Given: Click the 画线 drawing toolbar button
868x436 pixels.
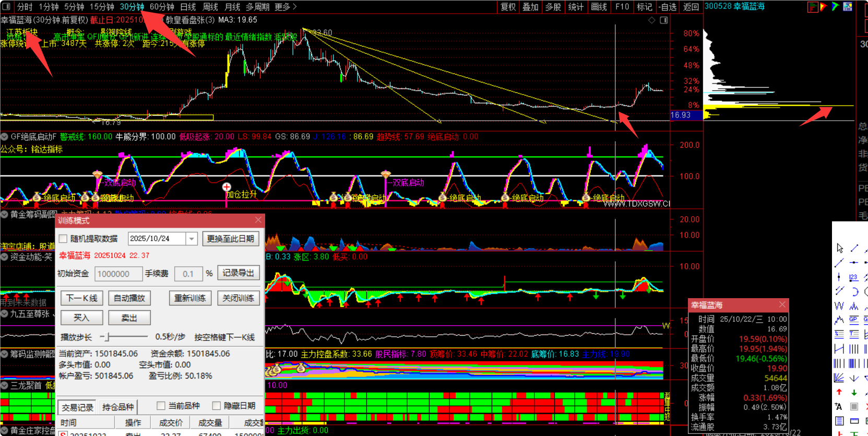Looking at the screenshot, I should 599,7.
